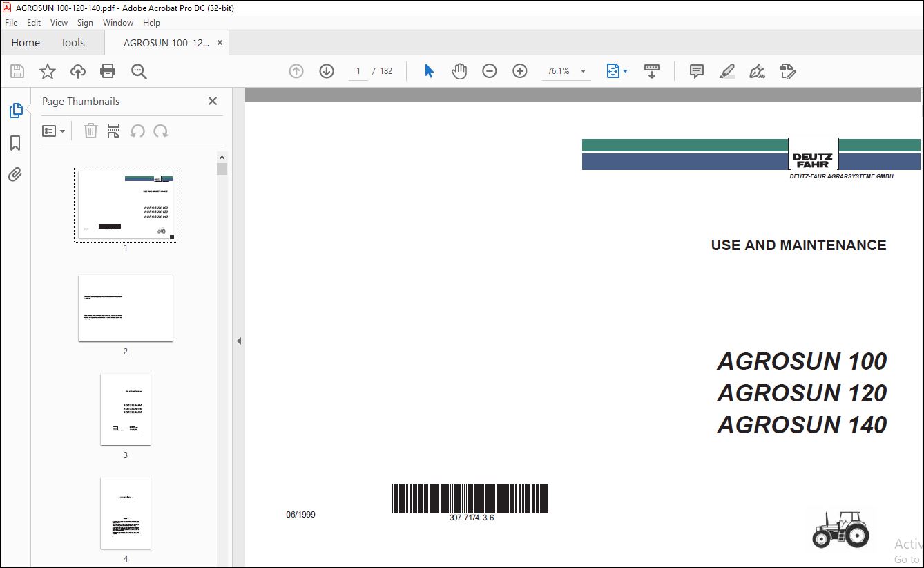Open the Attachments paperclip panel

point(15,175)
